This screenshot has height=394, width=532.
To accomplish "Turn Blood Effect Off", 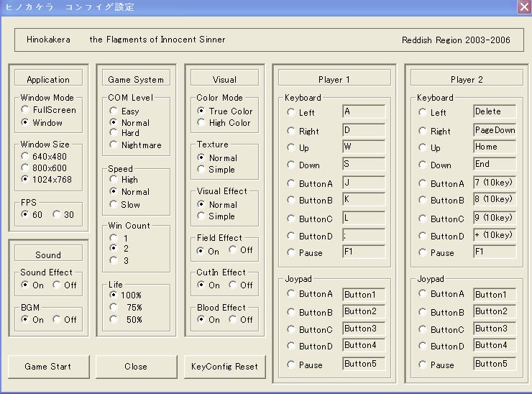I will pos(233,319).
